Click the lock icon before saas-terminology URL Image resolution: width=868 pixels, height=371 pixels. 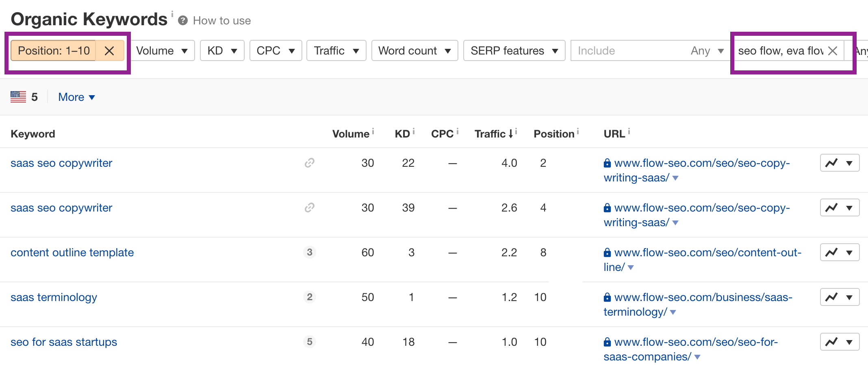(607, 297)
